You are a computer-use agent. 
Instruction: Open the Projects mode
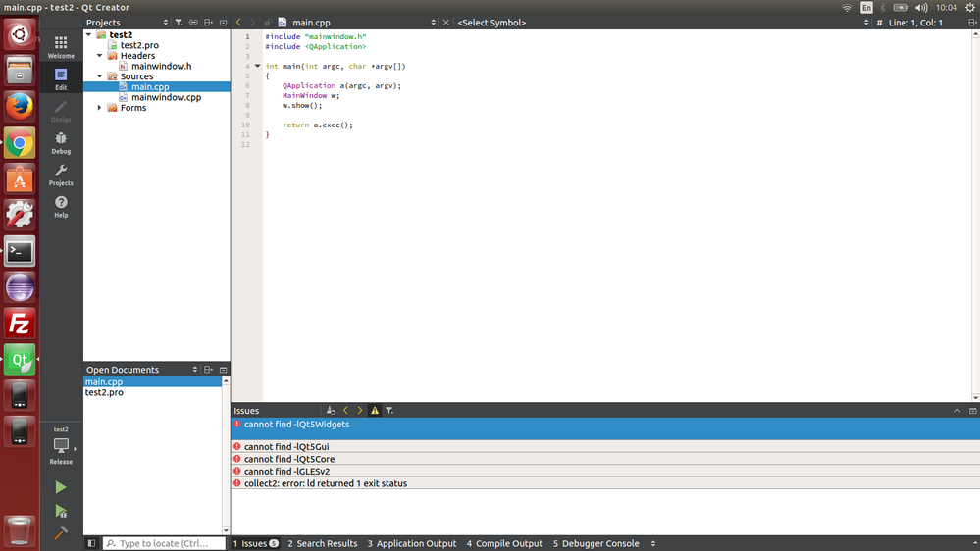(61, 175)
